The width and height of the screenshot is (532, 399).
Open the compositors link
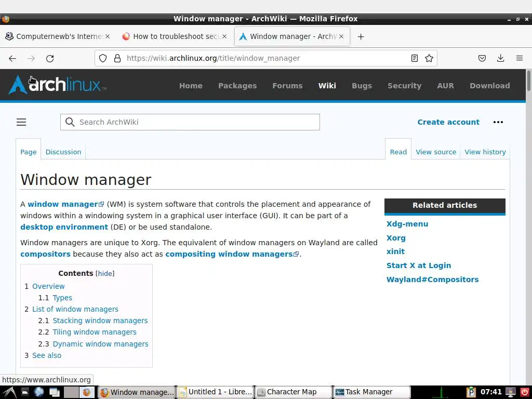[x=46, y=254]
